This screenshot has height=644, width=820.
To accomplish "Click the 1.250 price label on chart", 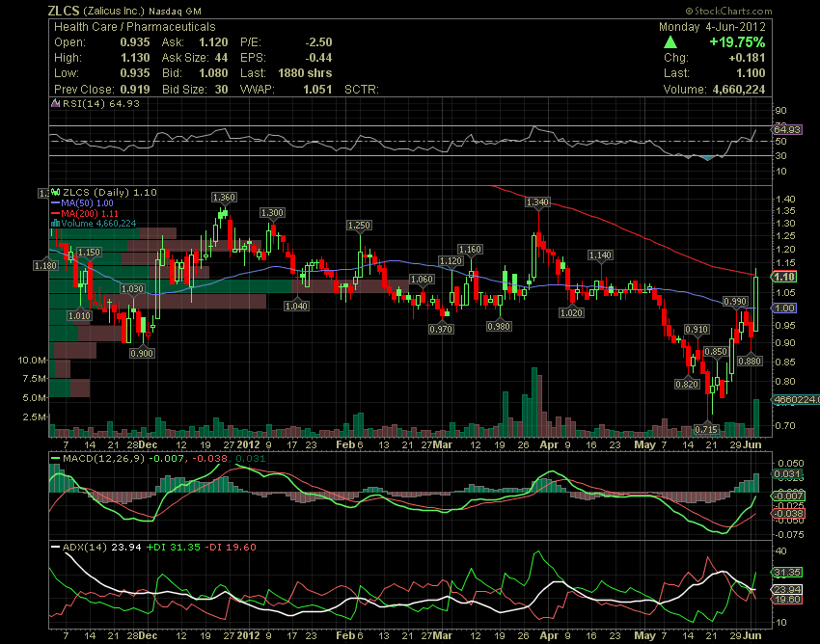I will (x=359, y=226).
